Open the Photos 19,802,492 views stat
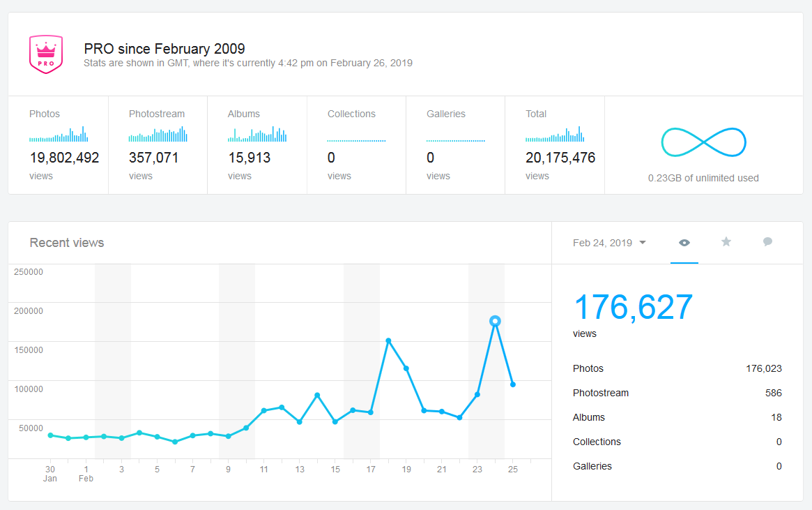The height and width of the screenshot is (510, 812). [x=64, y=158]
